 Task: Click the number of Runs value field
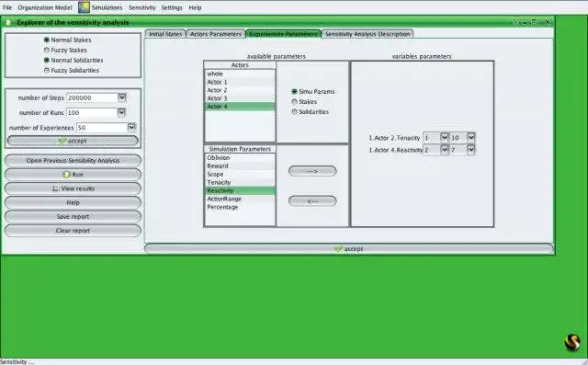[92, 112]
